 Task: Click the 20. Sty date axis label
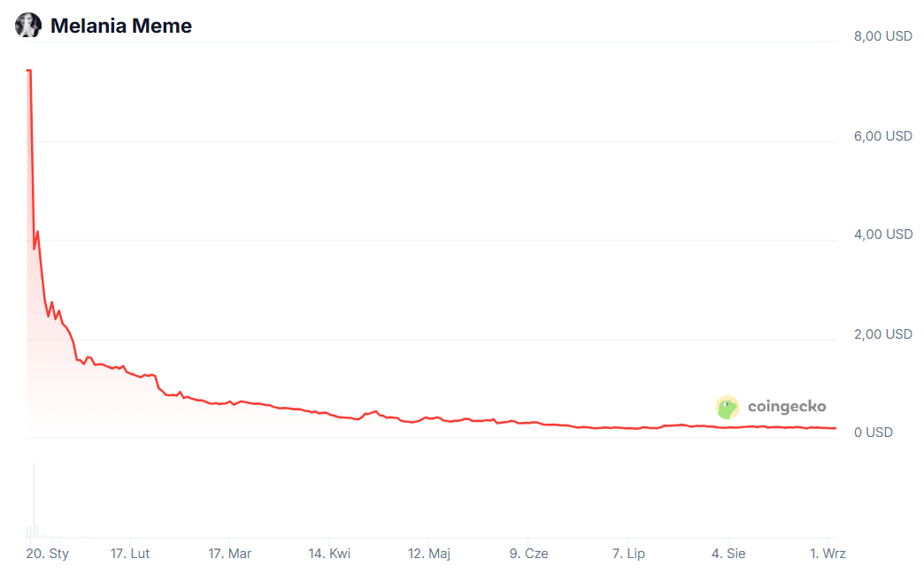click(x=47, y=554)
